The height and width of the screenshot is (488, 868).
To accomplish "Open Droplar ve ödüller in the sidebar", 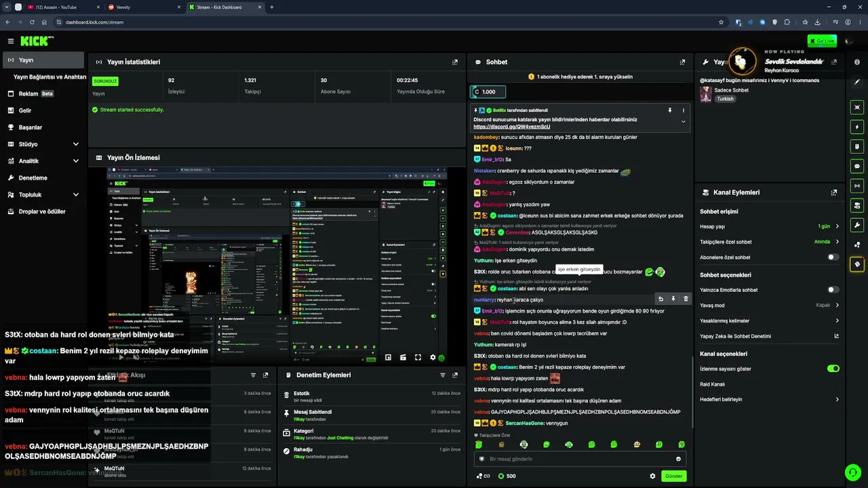I will click(x=44, y=211).
